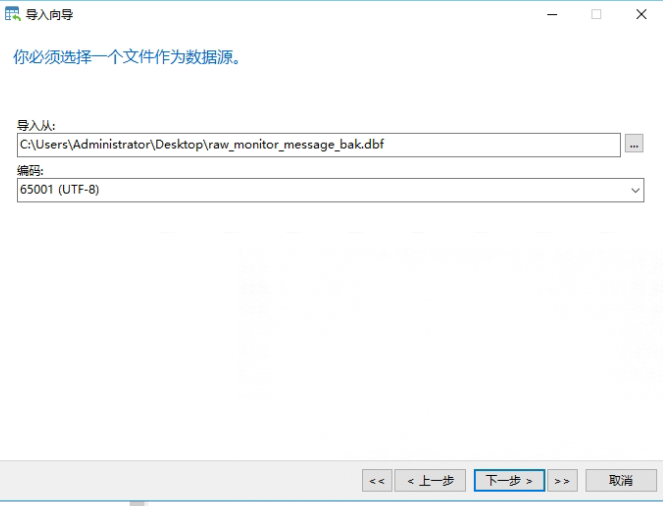Screen dimensions: 663x506
Task: Click blank space left of the "<<" button
Action: point(180,481)
